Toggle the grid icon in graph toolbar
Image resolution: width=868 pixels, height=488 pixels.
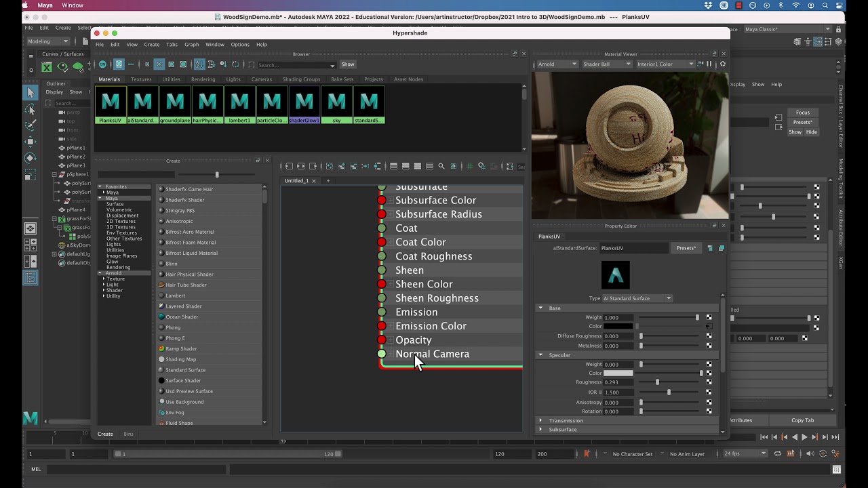click(x=469, y=166)
